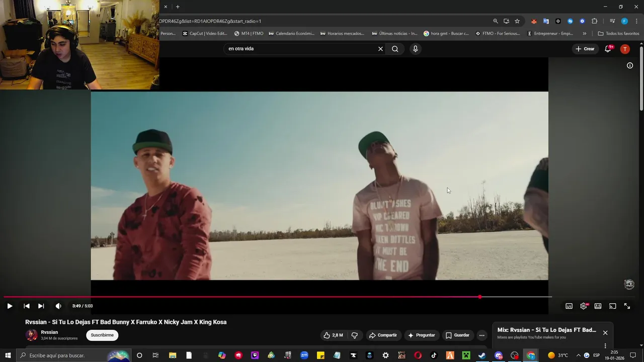644x362 pixels.
Task: Open Windows Start menu
Action: (x=8, y=355)
